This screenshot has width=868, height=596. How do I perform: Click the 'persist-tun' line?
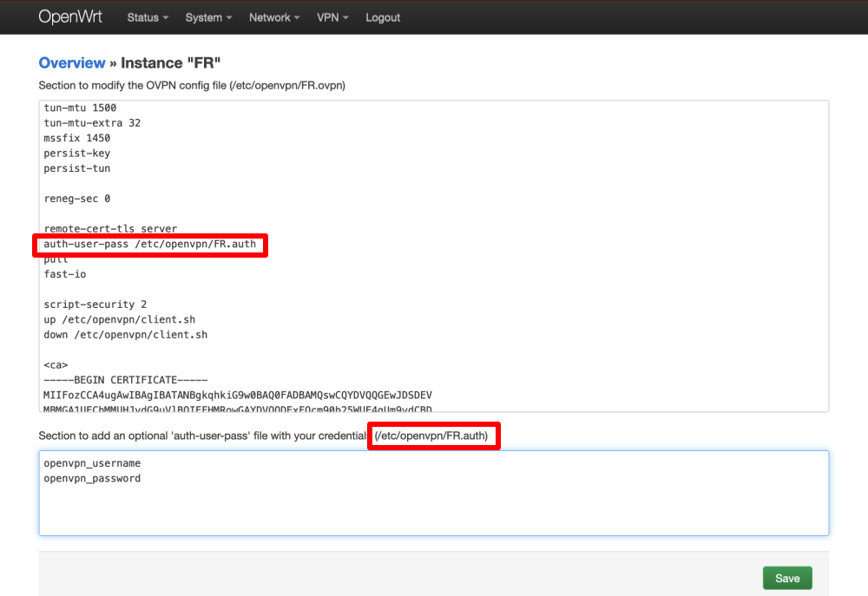tap(77, 168)
